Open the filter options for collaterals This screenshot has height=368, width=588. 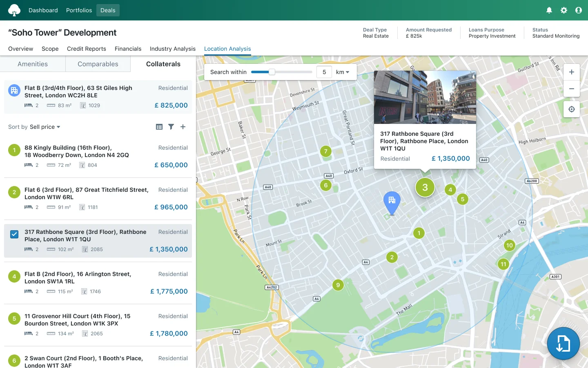171,127
